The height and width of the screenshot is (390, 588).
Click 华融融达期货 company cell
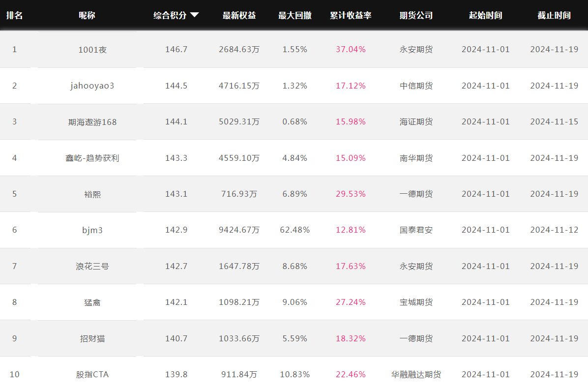click(x=416, y=374)
